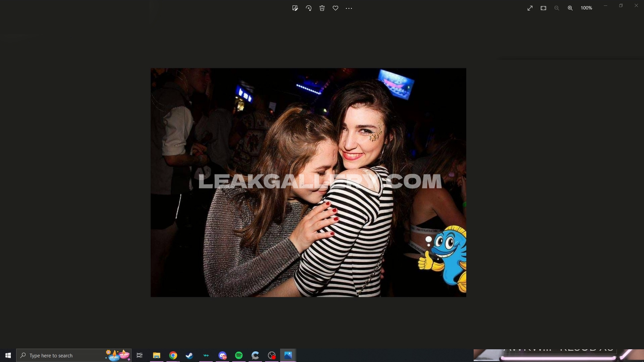
Task: Click the 100% zoom level indicator
Action: (586, 8)
